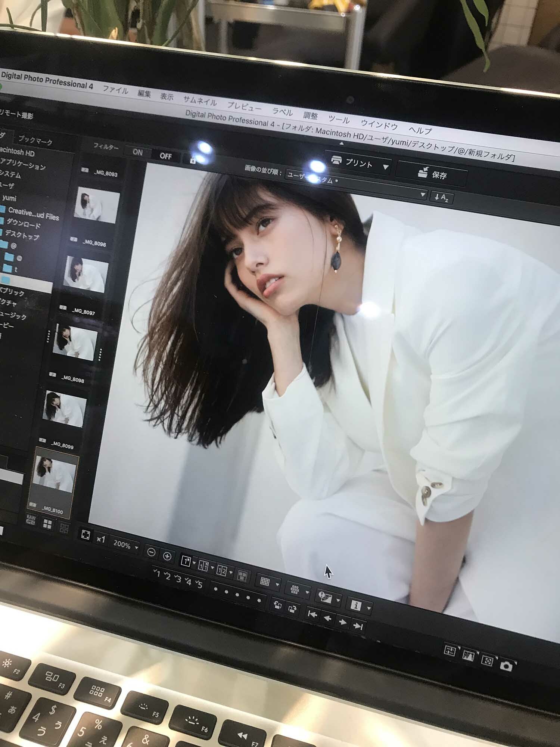Select thumbnail _MG_8100
This screenshot has height=747, width=560.
point(52,482)
